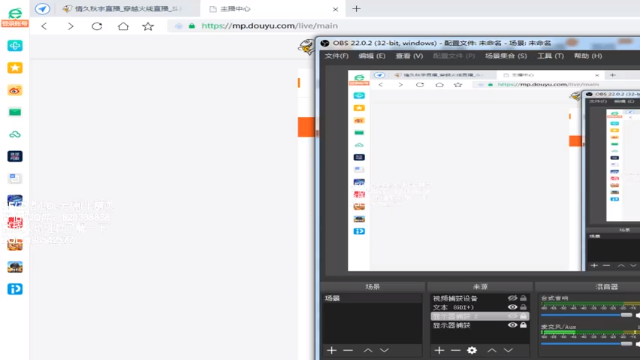This screenshot has height=360, width=640.
Task: Select the 视频捕获设备 source row
Action: click(480, 298)
